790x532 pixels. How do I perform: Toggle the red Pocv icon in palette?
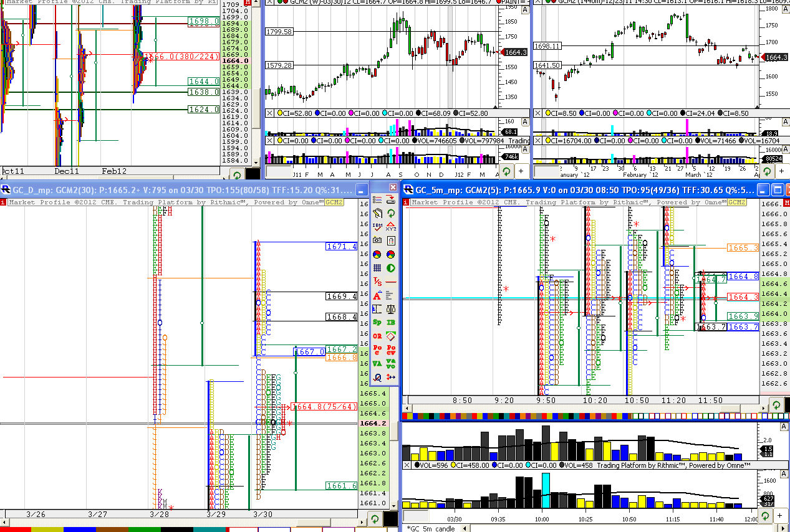pyautogui.click(x=391, y=349)
